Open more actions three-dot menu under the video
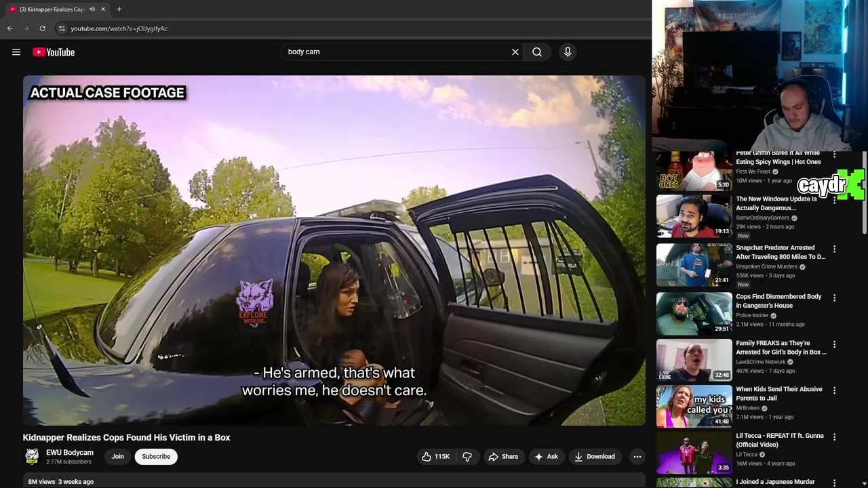 (637, 457)
